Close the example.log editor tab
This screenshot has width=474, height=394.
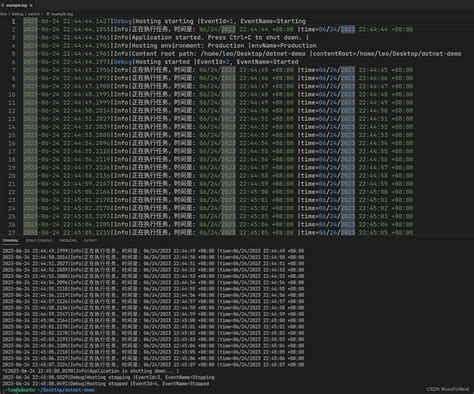31,5
